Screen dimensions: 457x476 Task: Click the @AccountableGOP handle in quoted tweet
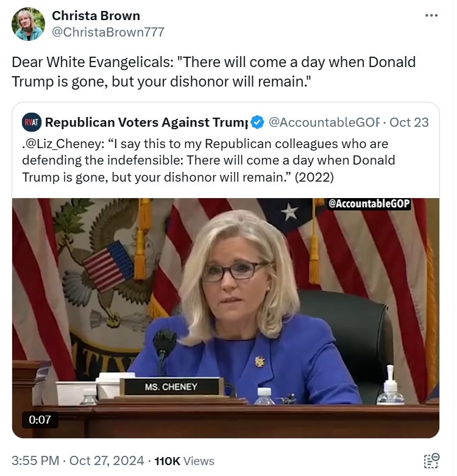click(x=324, y=123)
